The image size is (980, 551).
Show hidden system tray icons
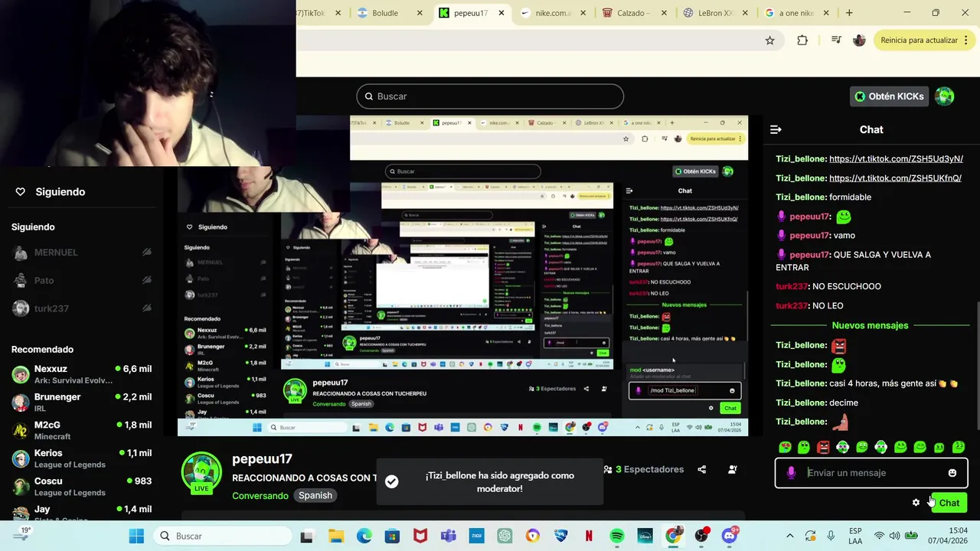coord(790,536)
